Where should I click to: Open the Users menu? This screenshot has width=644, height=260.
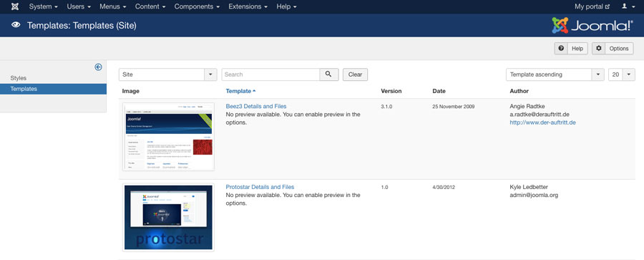tap(79, 6)
